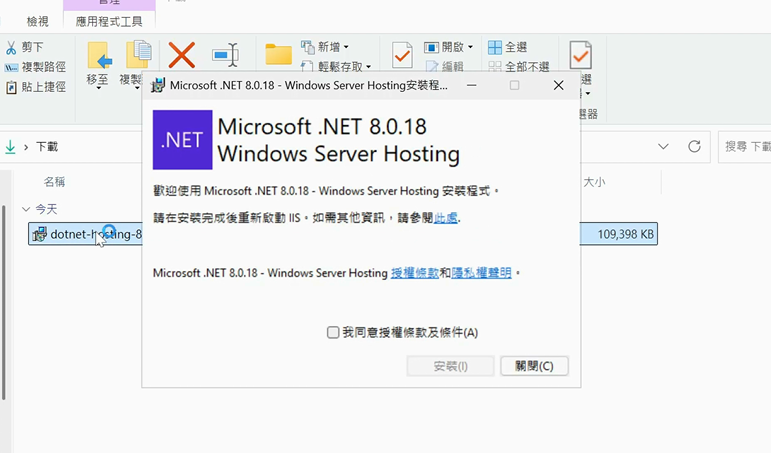Click 下載 in the address breadcrumb

pyautogui.click(x=47, y=147)
